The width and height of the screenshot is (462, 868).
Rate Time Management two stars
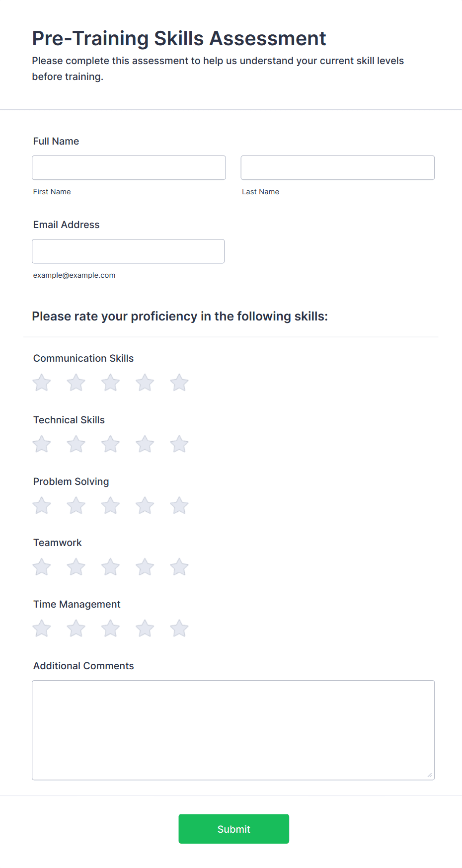pos(76,628)
